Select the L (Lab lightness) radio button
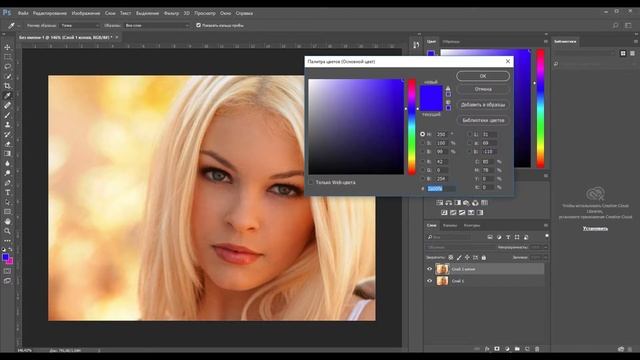This screenshot has width=640, height=360. 469,134
